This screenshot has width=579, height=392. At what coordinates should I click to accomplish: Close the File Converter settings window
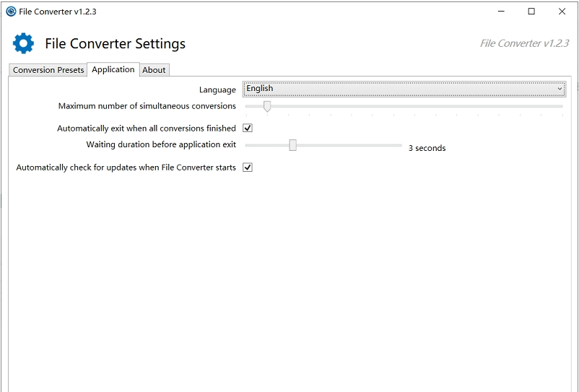click(562, 12)
